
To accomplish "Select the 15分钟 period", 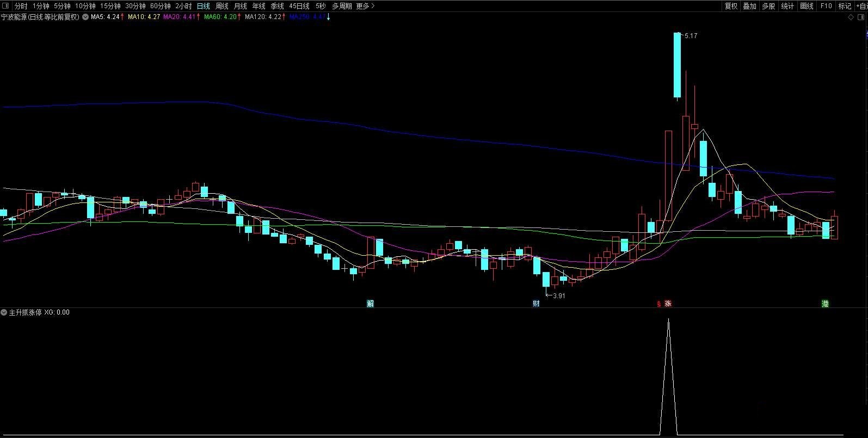I will click(x=110, y=6).
